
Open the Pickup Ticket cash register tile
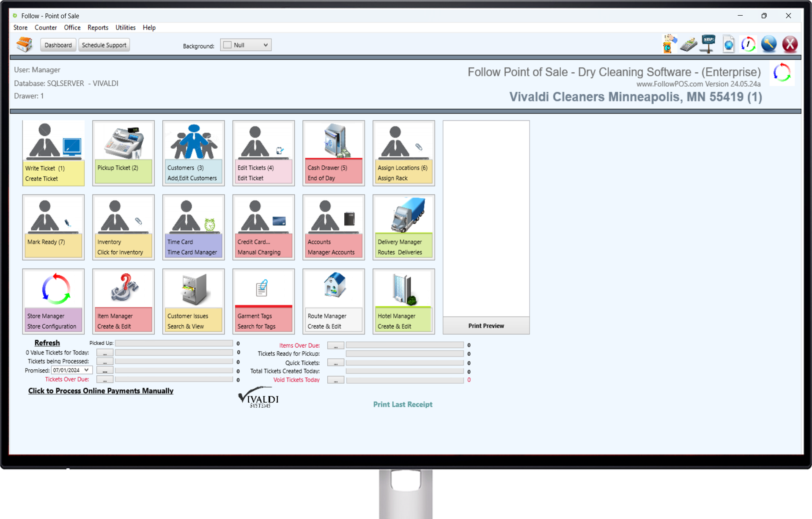click(123, 153)
